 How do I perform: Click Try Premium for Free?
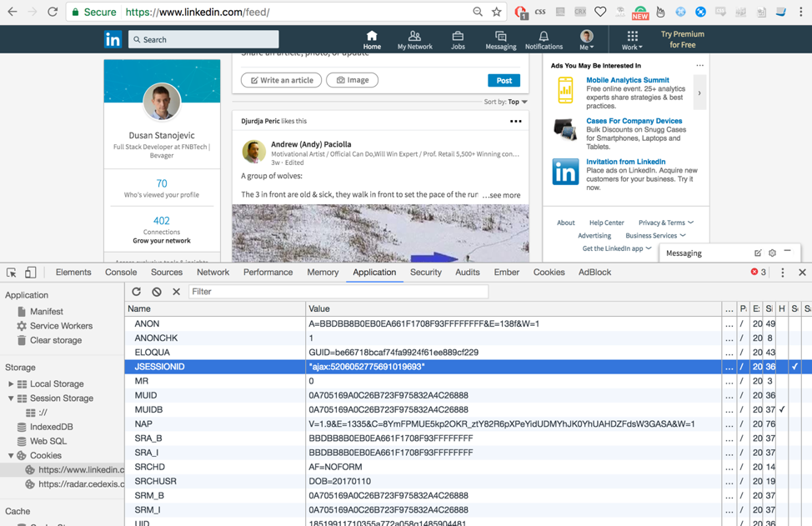(x=683, y=39)
